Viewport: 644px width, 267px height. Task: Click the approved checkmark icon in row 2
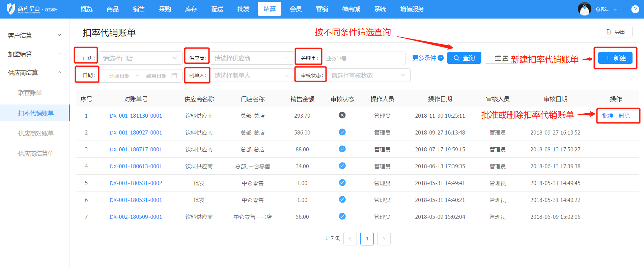(342, 132)
